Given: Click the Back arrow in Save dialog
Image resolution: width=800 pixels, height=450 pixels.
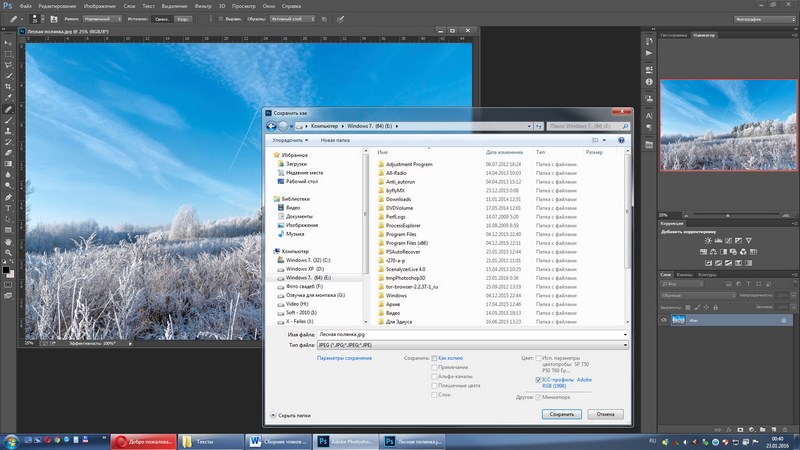Looking at the screenshot, I should pyautogui.click(x=271, y=126).
